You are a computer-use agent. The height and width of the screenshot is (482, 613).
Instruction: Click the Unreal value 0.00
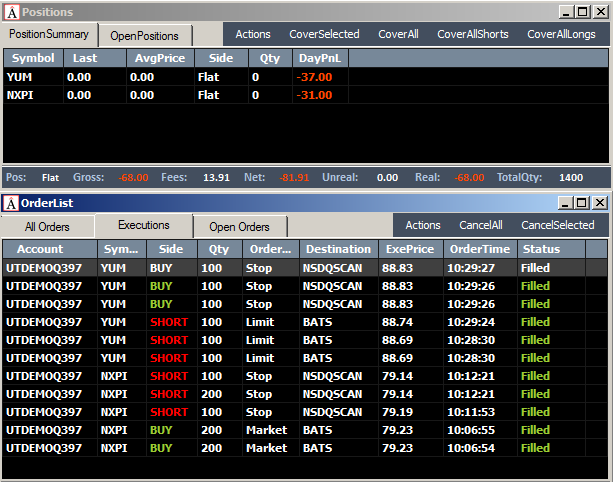click(387, 178)
